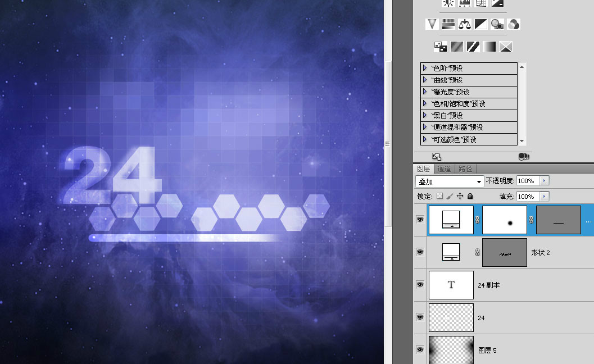Click link icon before top layer vector mask
Image resolution: width=594 pixels, height=364 pixels.
pos(532,220)
